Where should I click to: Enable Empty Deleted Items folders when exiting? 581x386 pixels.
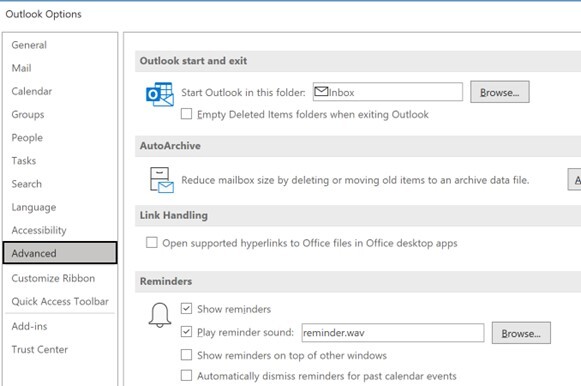186,114
